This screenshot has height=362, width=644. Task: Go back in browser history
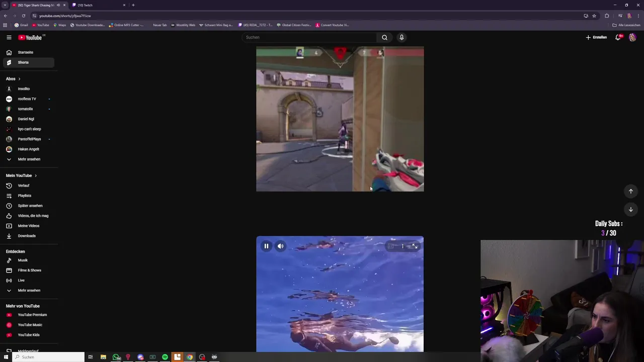6,16
